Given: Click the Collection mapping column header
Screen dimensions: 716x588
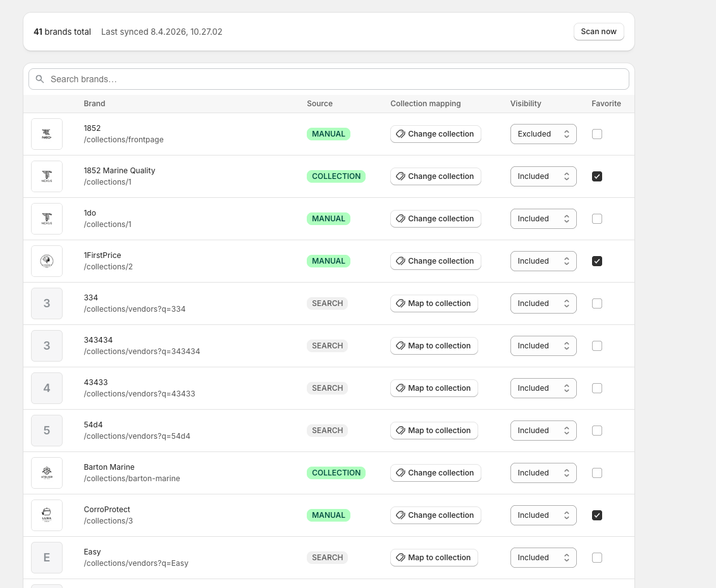Looking at the screenshot, I should 426,104.
